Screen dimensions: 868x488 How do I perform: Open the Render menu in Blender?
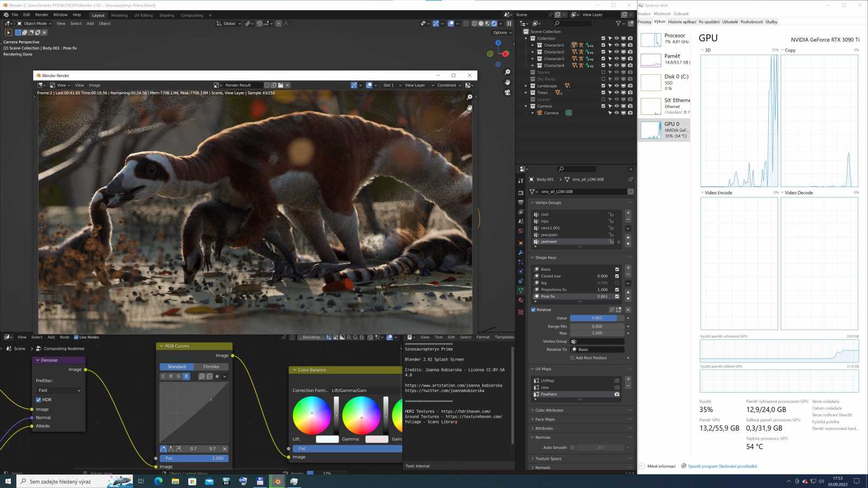[x=41, y=15]
